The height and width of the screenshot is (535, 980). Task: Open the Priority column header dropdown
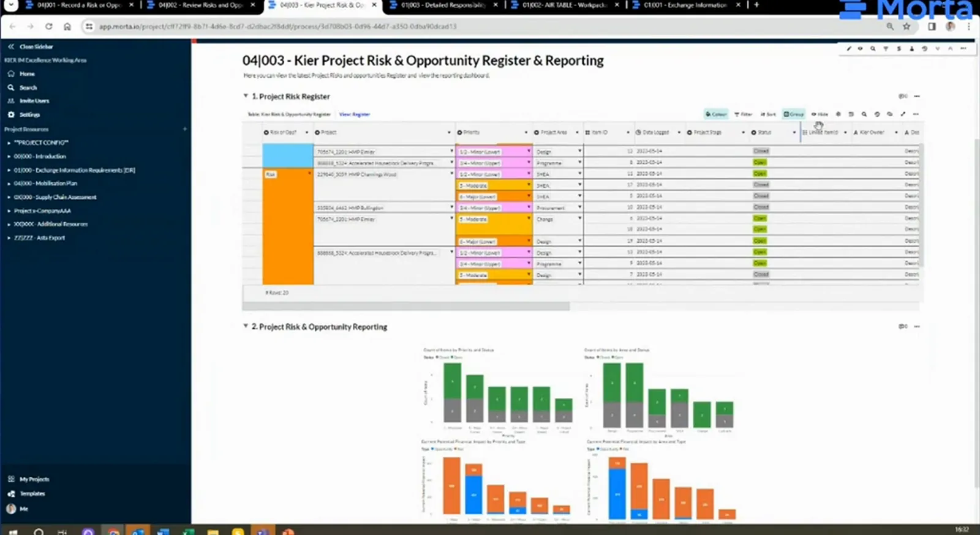(x=526, y=132)
